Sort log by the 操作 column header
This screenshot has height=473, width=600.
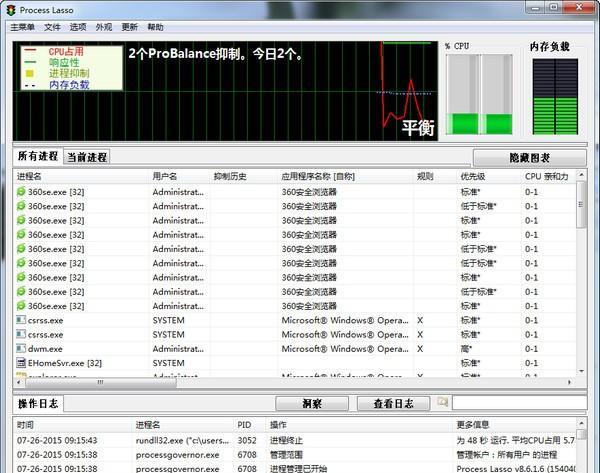click(x=278, y=425)
